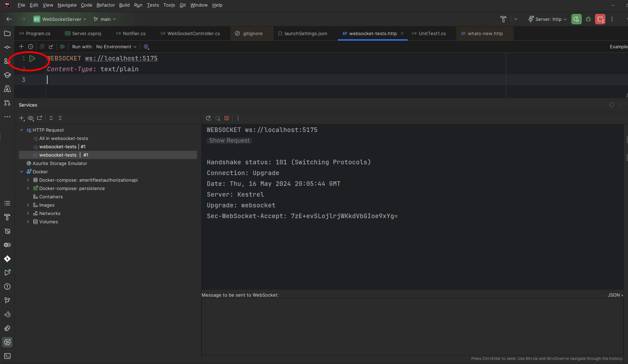This screenshot has height=364, width=628.
Task: Open more options beside the stop button
Action: coord(238,118)
